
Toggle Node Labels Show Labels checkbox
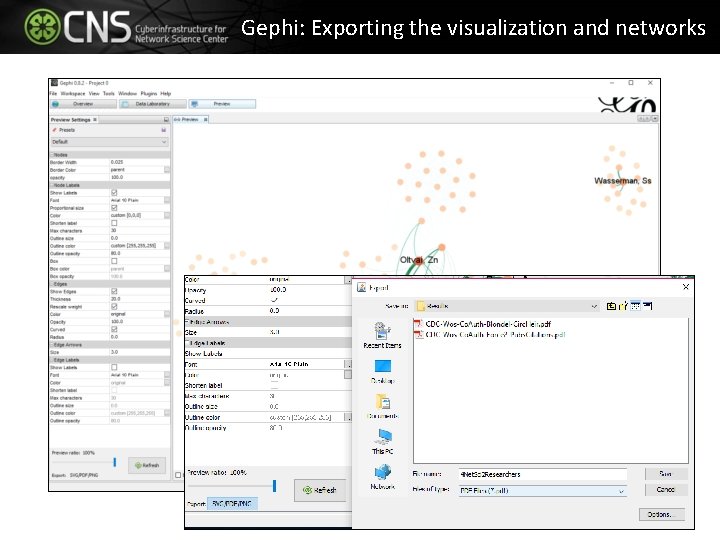click(114, 193)
